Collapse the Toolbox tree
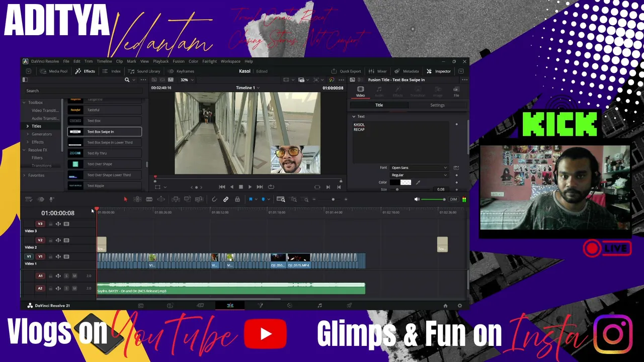The width and height of the screenshot is (644, 362). [24, 103]
